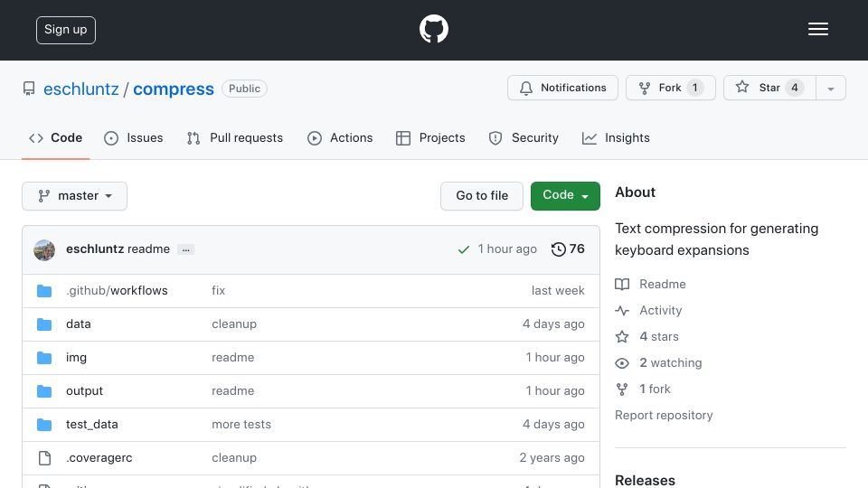Viewport: 868px width, 488px height.
Task: Open the Pull requests tab
Action: 235,137
